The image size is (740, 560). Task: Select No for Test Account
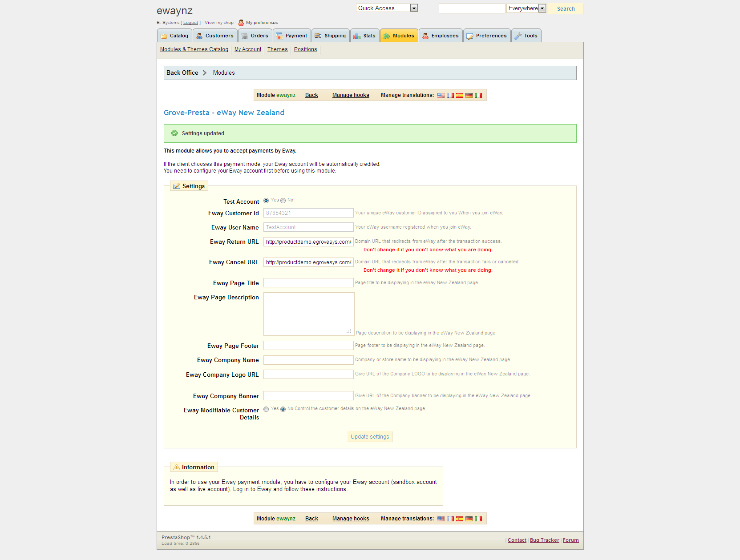tap(283, 201)
